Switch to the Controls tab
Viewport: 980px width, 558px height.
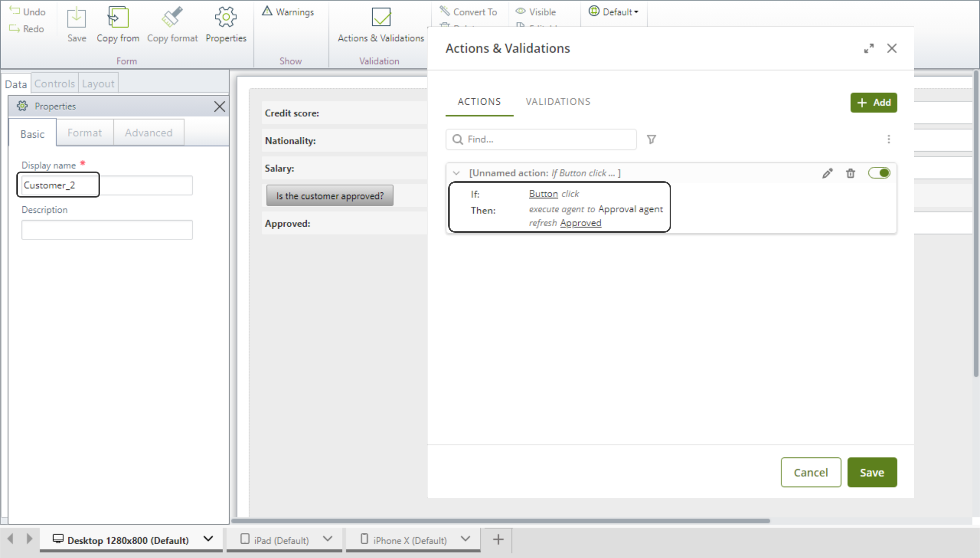[x=55, y=84]
